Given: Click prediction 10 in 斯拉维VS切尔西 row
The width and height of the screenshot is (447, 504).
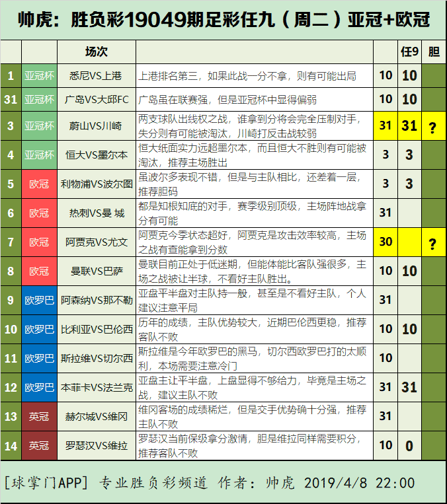Looking at the screenshot, I should pyautogui.click(x=386, y=358).
